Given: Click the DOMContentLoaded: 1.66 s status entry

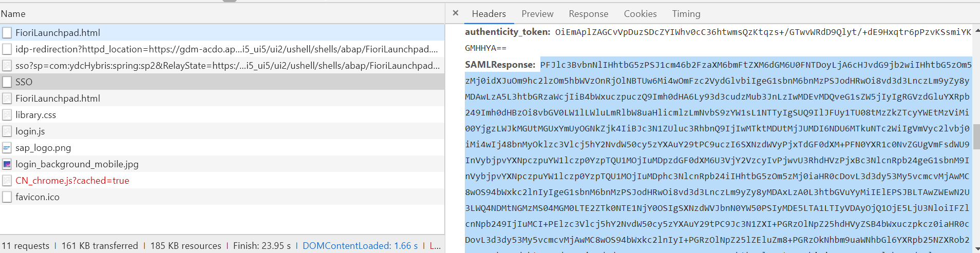Looking at the screenshot, I should point(360,246).
